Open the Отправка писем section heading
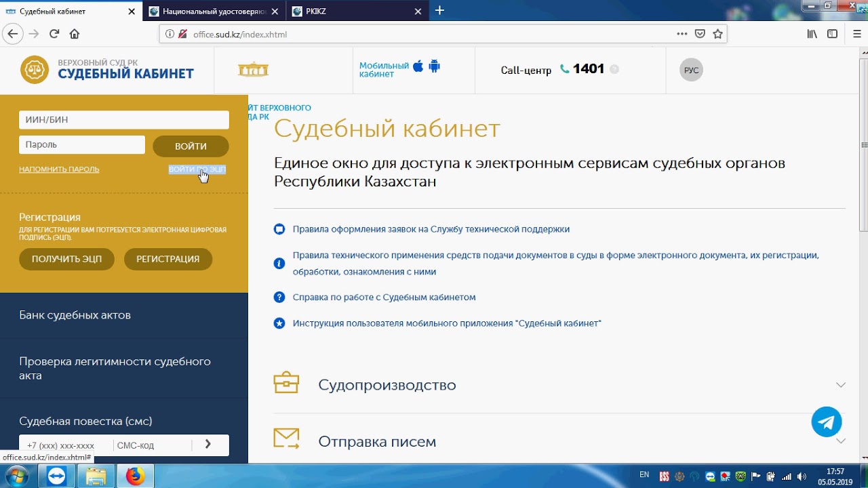The height and width of the screenshot is (488, 868). point(377,442)
